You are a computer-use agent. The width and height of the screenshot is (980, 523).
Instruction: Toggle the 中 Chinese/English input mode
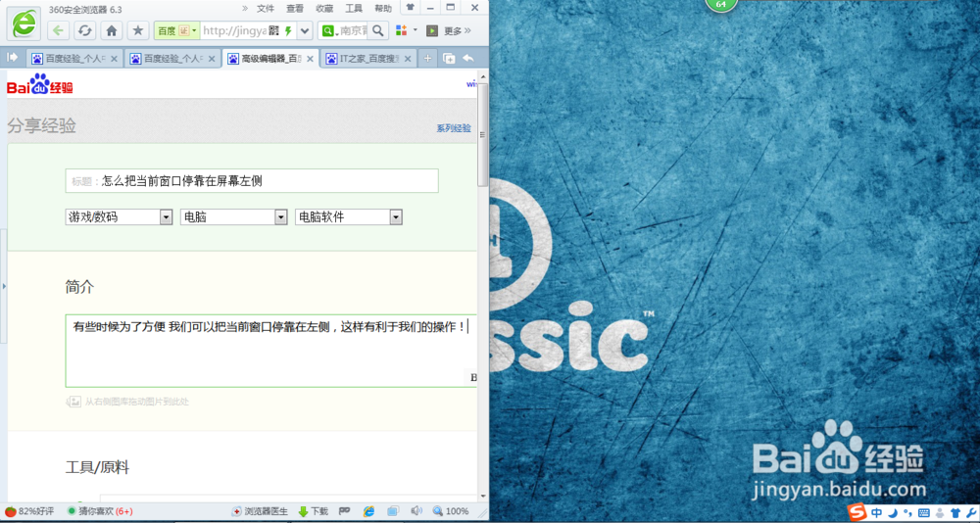[x=877, y=513]
